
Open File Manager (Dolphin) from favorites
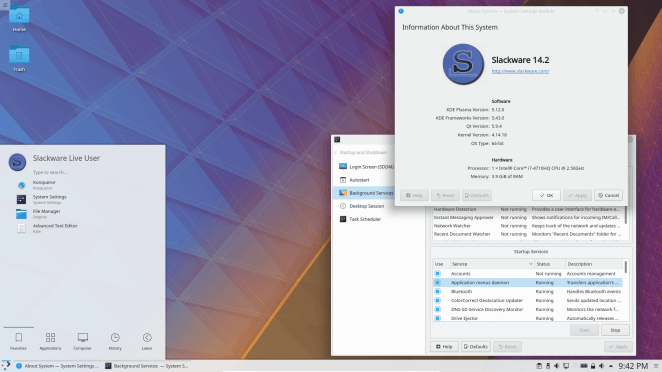(46, 214)
